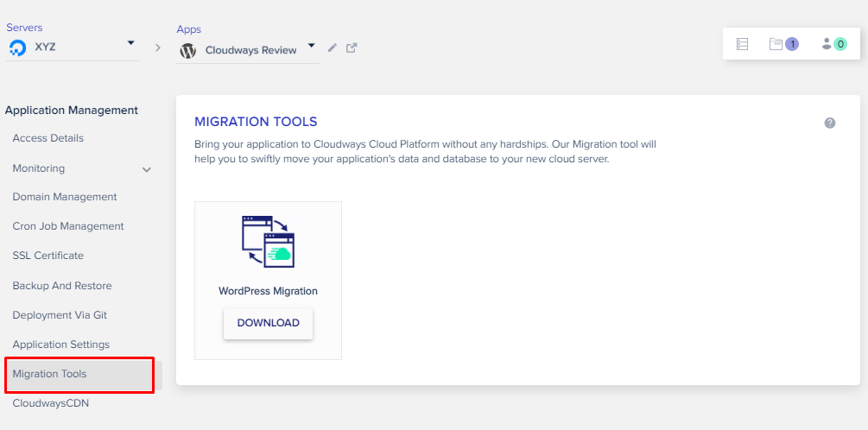Open the Monitoring menu item

39,168
